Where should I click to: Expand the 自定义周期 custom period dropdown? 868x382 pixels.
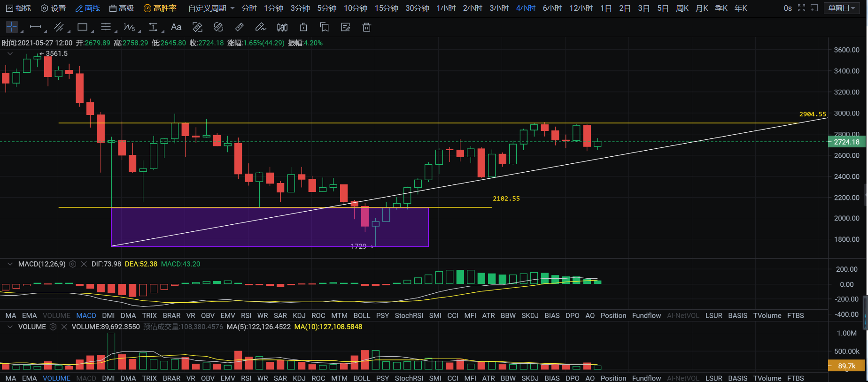[x=211, y=8]
